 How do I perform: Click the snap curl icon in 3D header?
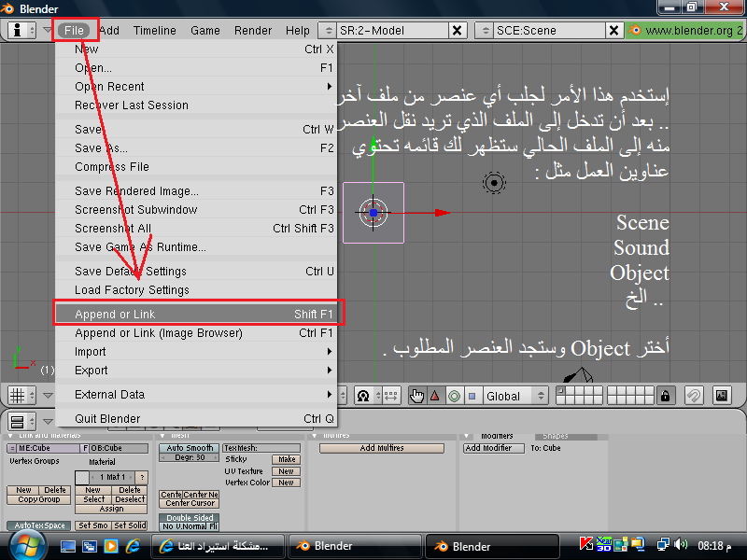click(x=694, y=395)
